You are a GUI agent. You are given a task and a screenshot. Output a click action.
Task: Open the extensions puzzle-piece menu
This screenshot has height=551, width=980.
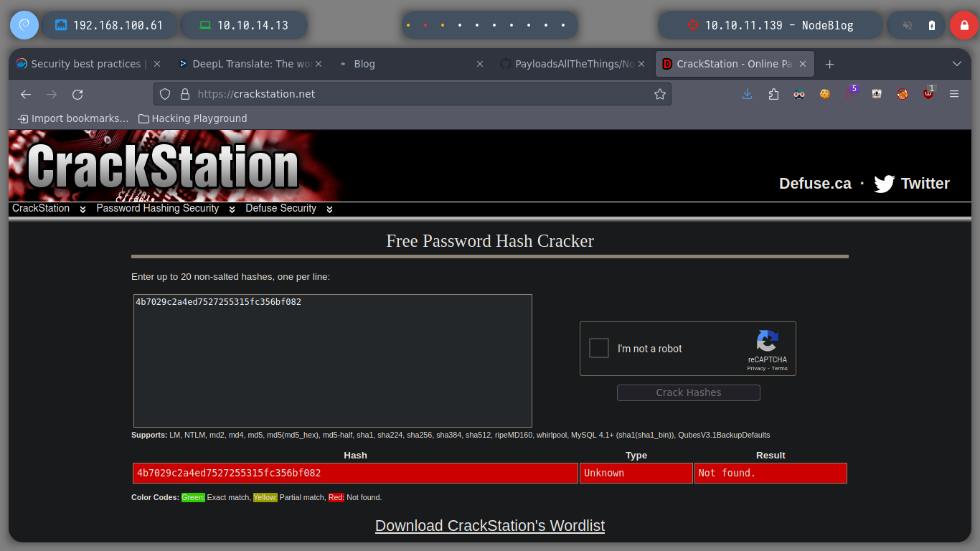tap(773, 94)
